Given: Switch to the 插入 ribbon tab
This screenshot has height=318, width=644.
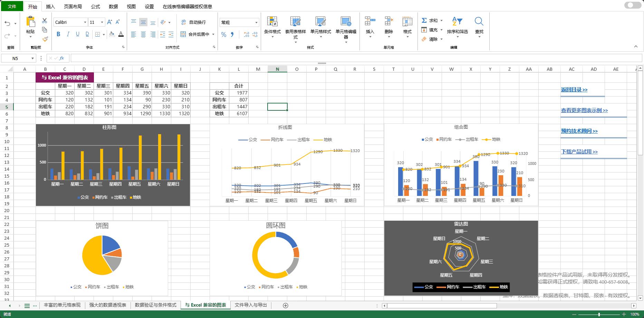Looking at the screenshot, I should pyautogui.click(x=50, y=6).
